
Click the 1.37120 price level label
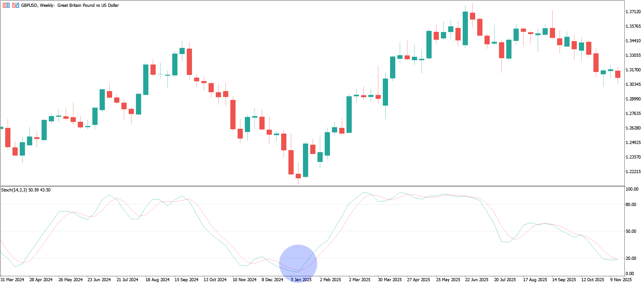coord(633,12)
